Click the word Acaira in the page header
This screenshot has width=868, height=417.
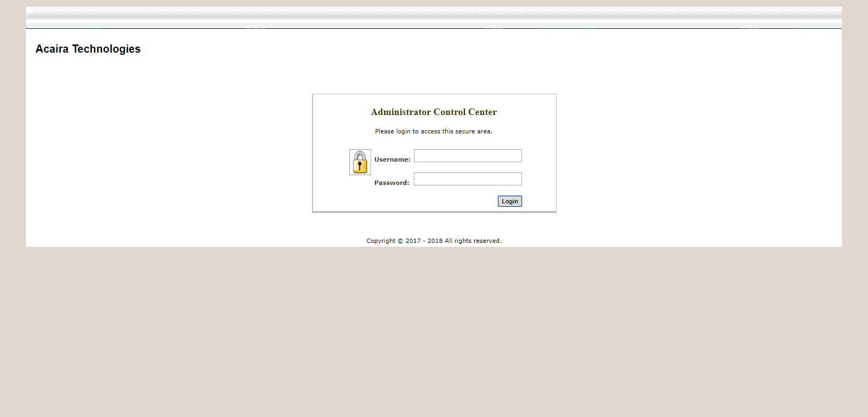[x=52, y=49]
